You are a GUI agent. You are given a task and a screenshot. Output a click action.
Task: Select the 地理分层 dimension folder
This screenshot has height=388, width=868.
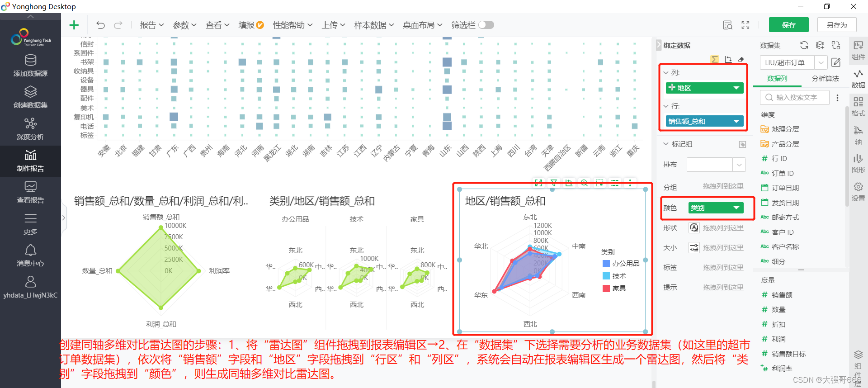780,129
